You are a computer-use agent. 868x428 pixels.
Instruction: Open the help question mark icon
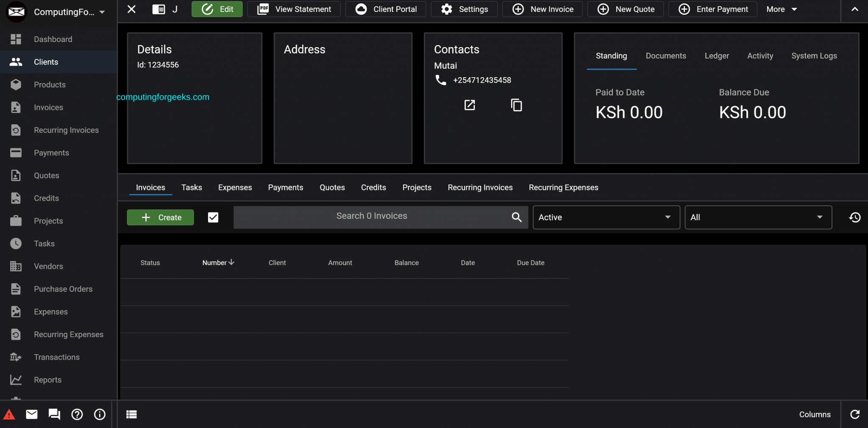77,414
